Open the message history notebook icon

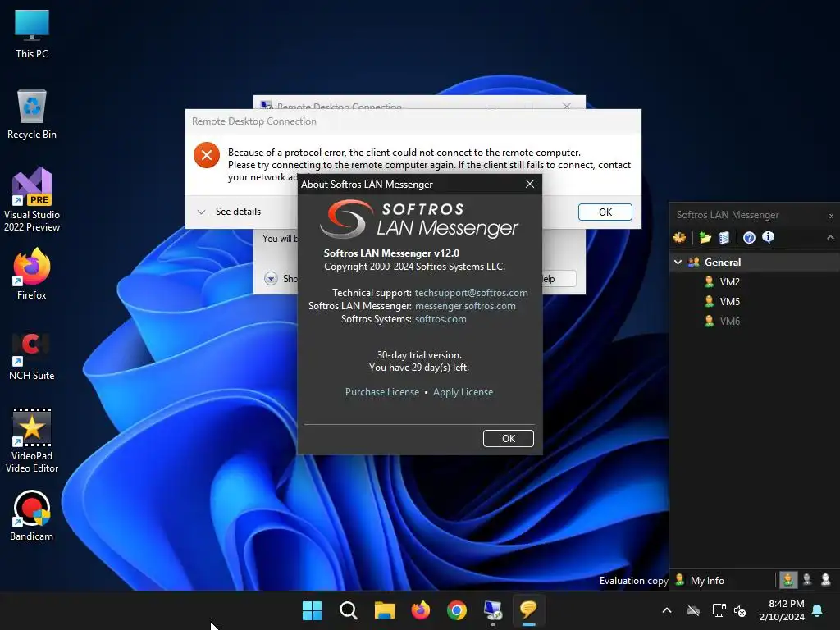click(x=724, y=237)
